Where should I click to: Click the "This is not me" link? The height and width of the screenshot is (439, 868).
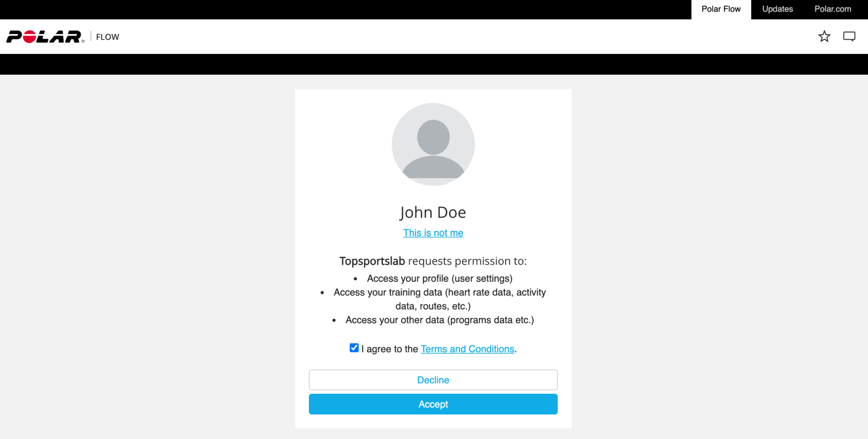[x=433, y=233]
